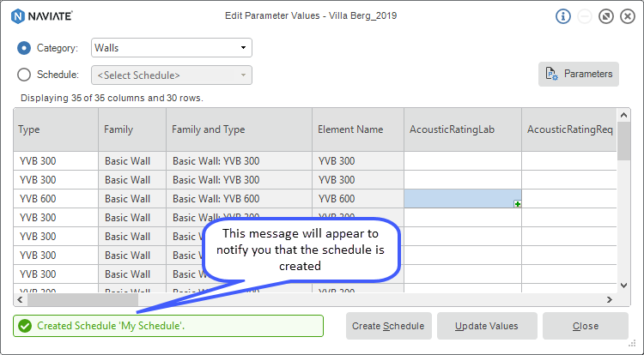644x355 pixels.
Task: Click the Close button at the bottom
Action: 586,326
